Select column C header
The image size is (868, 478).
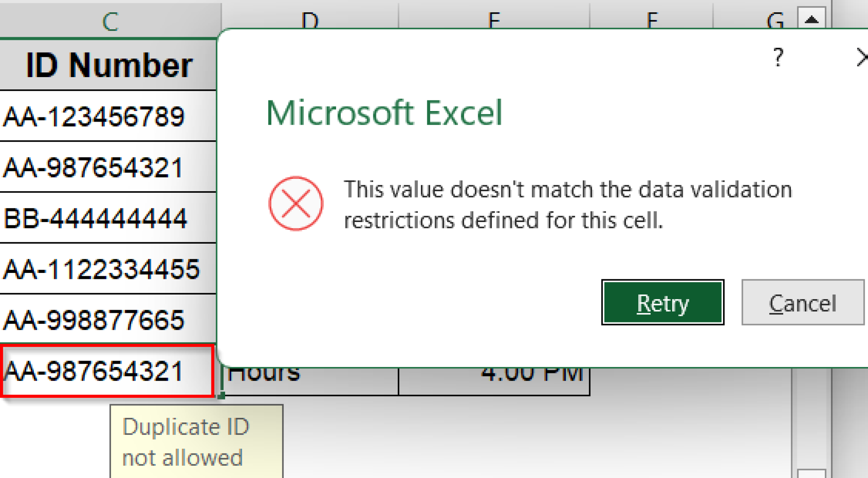point(110,20)
